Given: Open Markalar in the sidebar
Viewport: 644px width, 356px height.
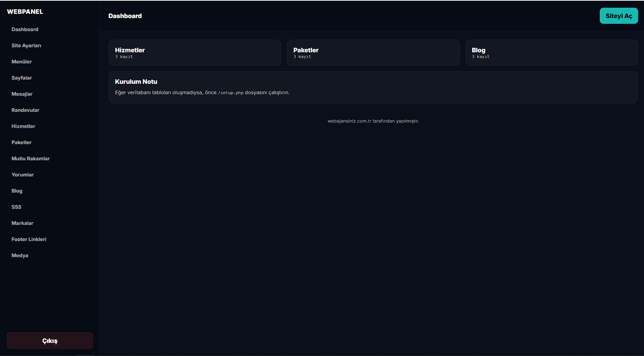Looking at the screenshot, I should click(x=22, y=223).
